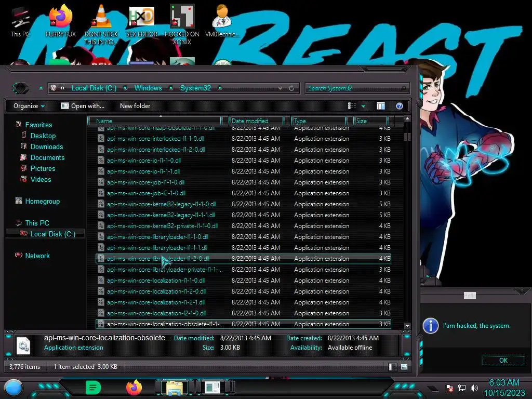The image size is (532, 399).
Task: Click the blue Start orb on the taskbar
Action: [14, 388]
